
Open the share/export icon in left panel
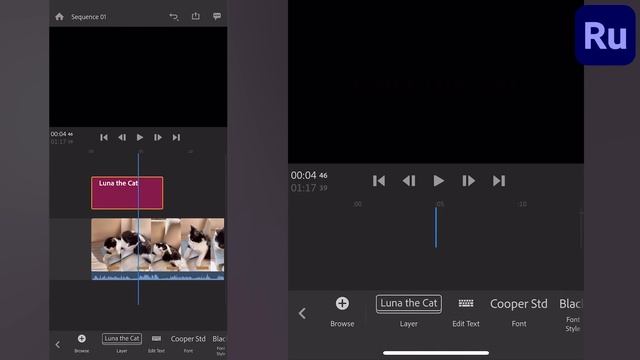[x=196, y=16]
